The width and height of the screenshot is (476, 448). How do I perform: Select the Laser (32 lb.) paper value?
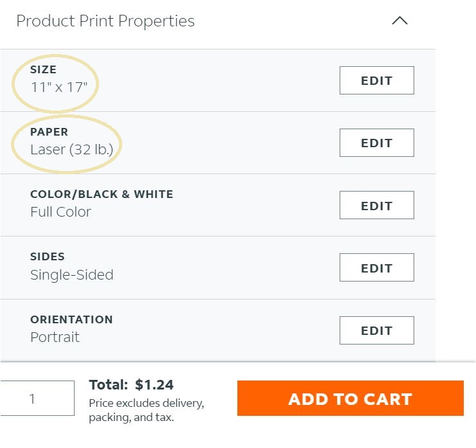coord(71,150)
